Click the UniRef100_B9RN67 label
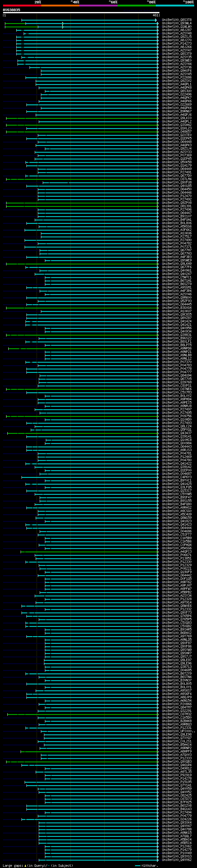This screenshot has width=197, height=868. click(176, 111)
